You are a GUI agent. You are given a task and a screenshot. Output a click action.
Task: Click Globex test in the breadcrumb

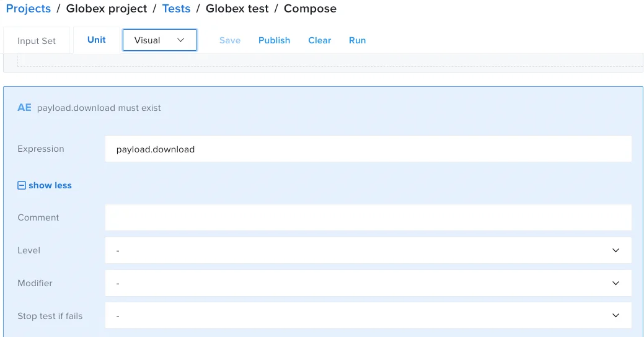[x=237, y=9]
